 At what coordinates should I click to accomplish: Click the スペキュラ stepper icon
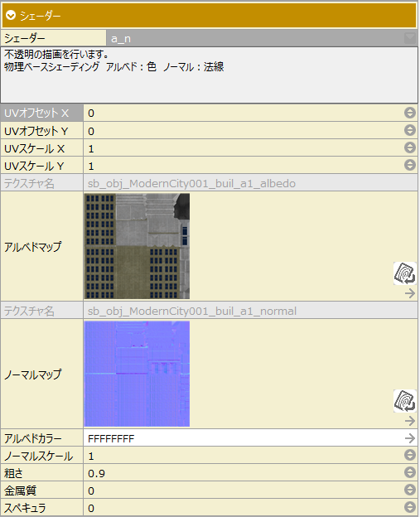coord(410,507)
